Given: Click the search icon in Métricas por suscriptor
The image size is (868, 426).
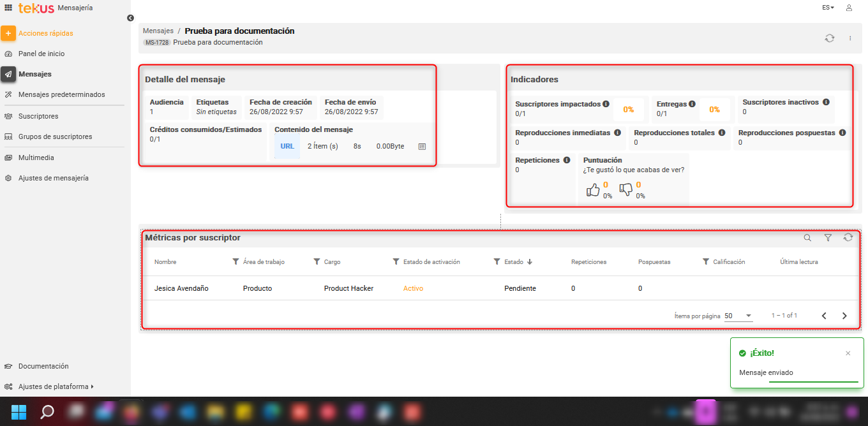Looking at the screenshot, I should (x=807, y=238).
